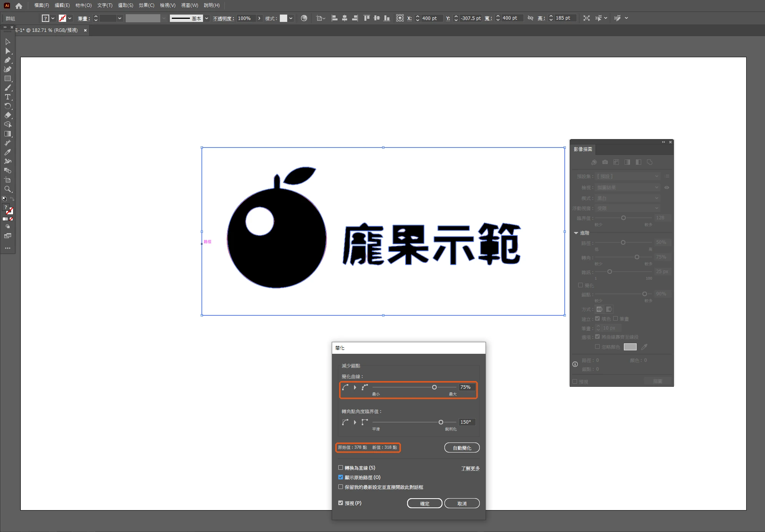
Task: Open the 了解更多 link
Action: pos(471,468)
